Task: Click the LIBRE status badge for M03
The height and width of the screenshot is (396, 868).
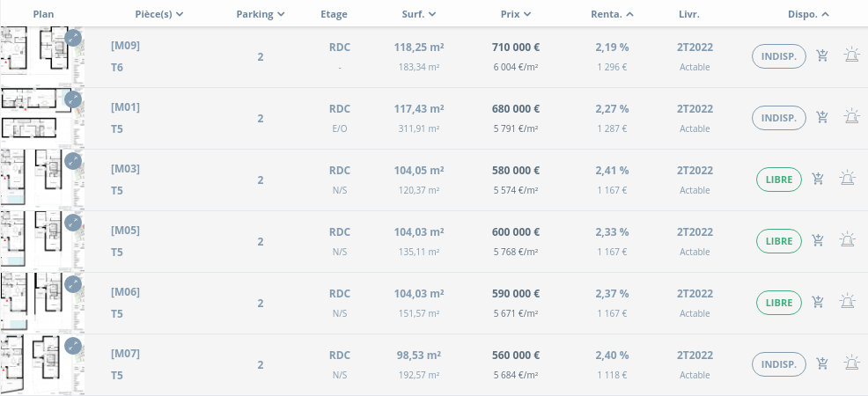Action: (x=779, y=180)
